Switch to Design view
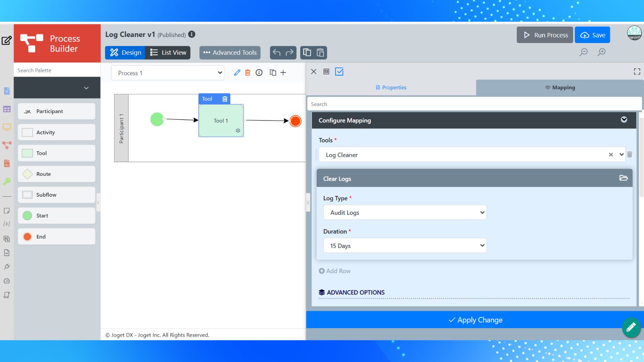The image size is (644, 362). [126, 53]
